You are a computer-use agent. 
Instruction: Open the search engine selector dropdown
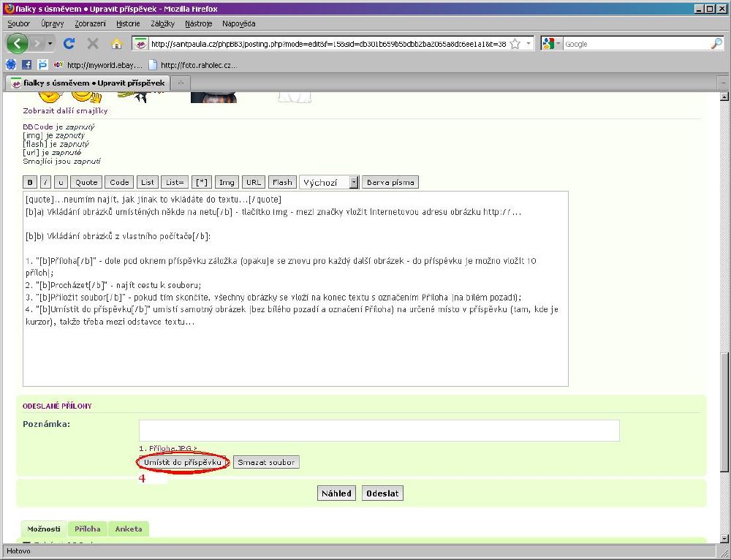click(551, 44)
